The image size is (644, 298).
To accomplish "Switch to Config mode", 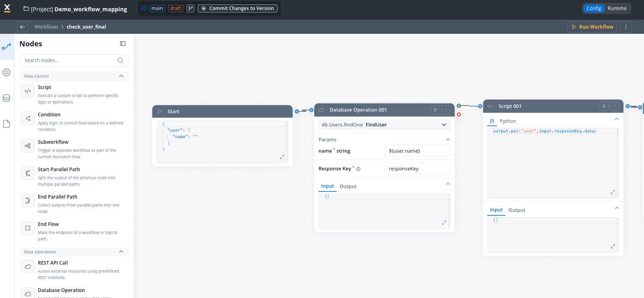I will click(593, 8).
